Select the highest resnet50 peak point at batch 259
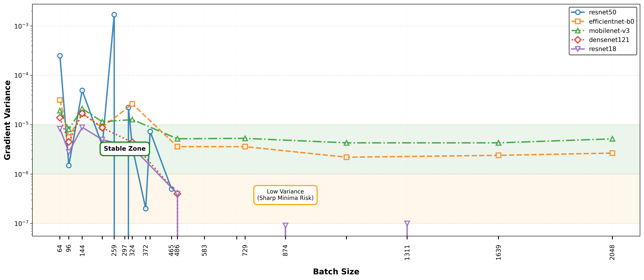 (x=114, y=15)
